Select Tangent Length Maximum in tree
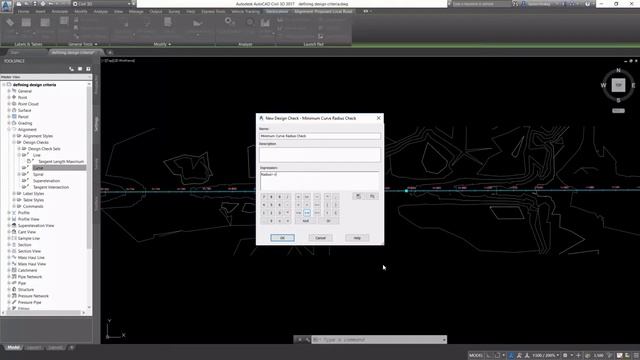Image resolution: width=640 pixels, height=360 pixels. click(x=61, y=162)
